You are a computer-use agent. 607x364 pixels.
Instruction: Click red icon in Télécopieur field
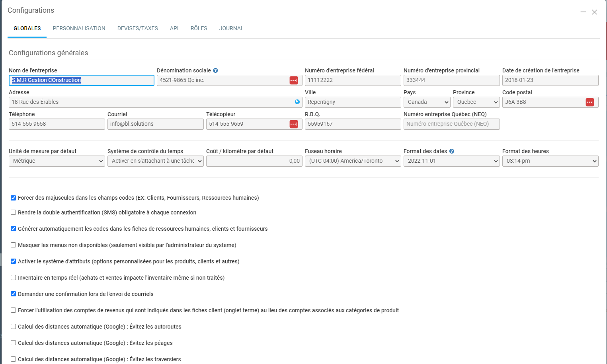[x=293, y=124]
